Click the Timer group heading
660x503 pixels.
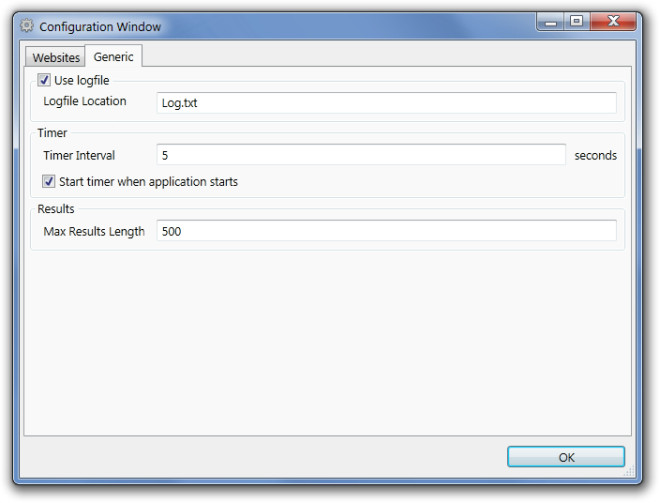pos(52,133)
